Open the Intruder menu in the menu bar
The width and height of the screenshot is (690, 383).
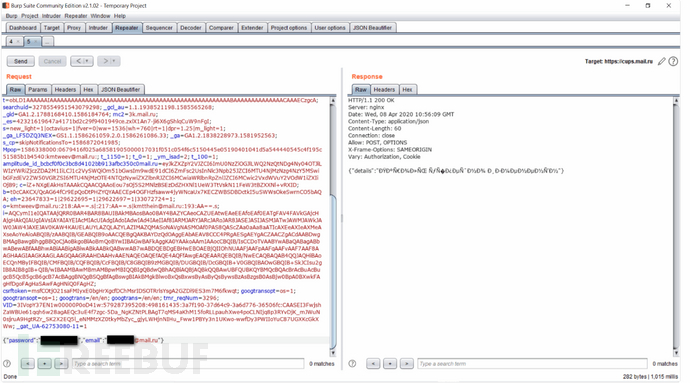[x=51, y=16]
